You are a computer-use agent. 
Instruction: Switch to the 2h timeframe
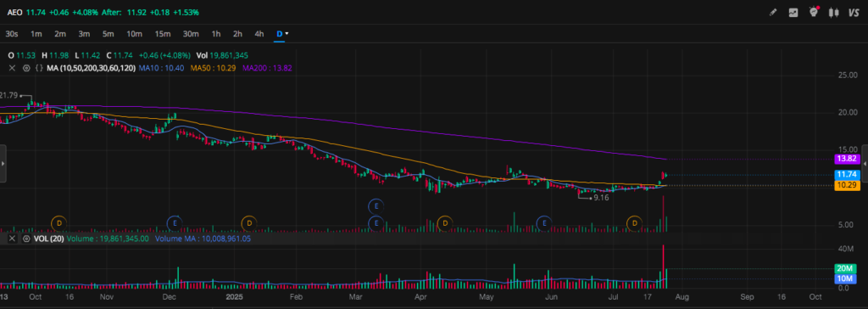(237, 34)
